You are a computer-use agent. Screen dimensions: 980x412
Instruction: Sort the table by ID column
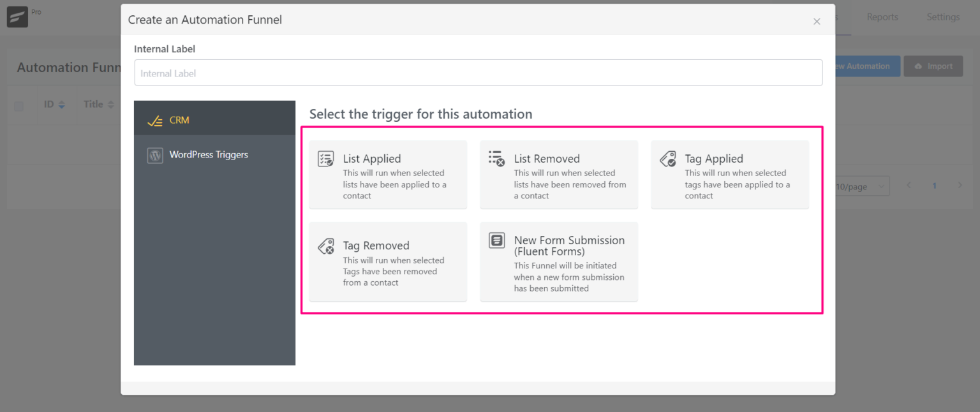click(61, 105)
